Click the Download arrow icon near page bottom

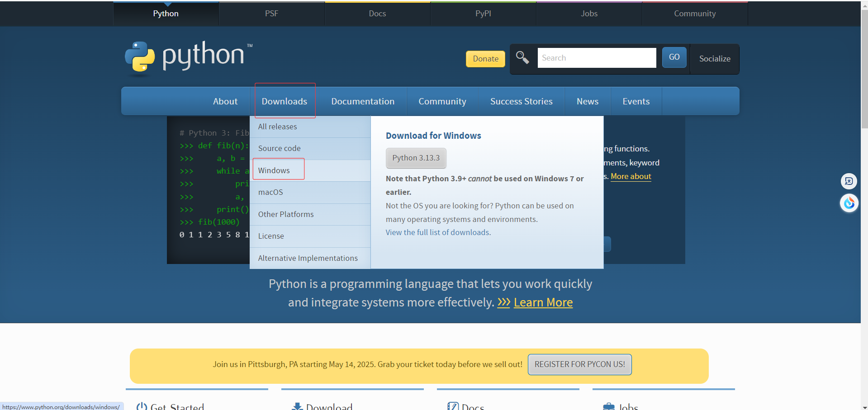click(x=297, y=406)
